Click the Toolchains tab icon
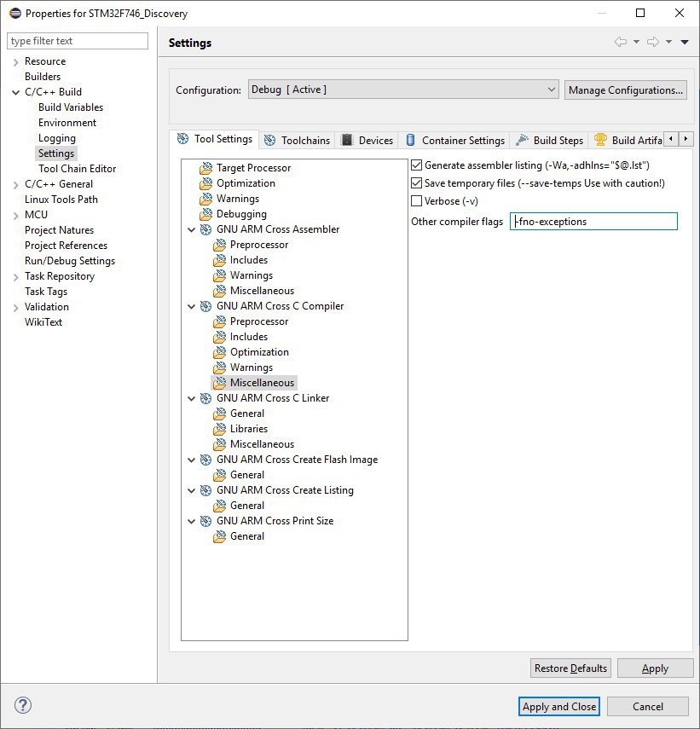The image size is (700, 729). (269, 141)
